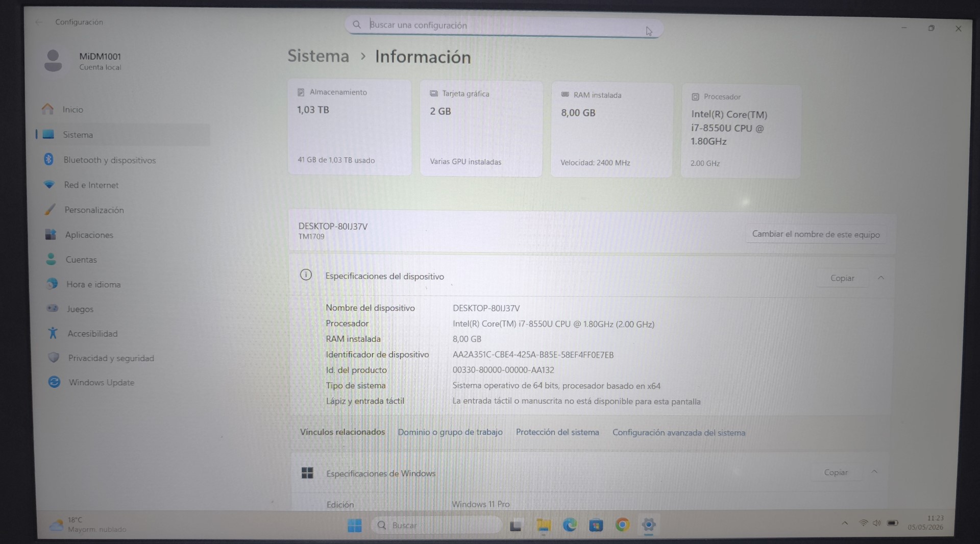The width and height of the screenshot is (980, 544).
Task: Copy the Windows specifications with Copiar
Action: [x=836, y=473]
